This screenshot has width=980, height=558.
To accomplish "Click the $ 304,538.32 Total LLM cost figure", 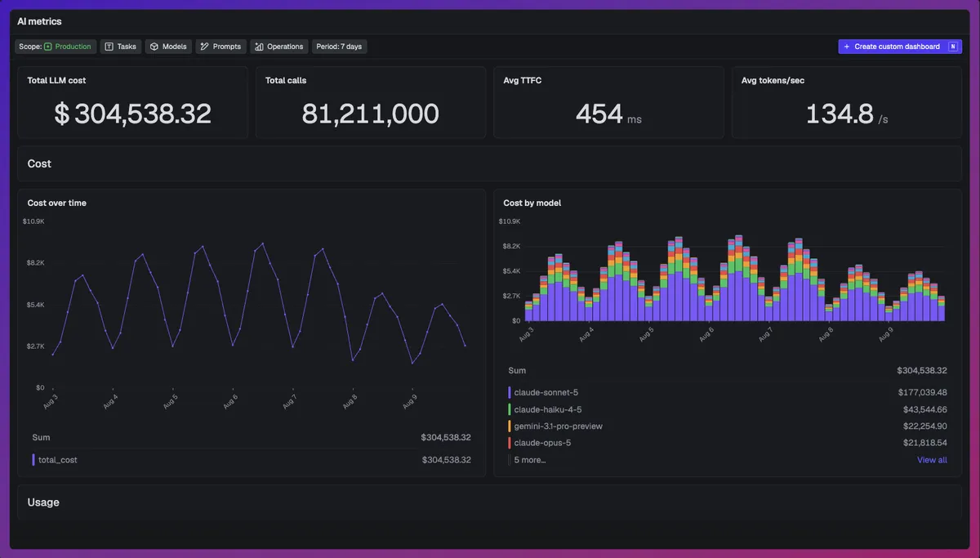I will tap(132, 114).
